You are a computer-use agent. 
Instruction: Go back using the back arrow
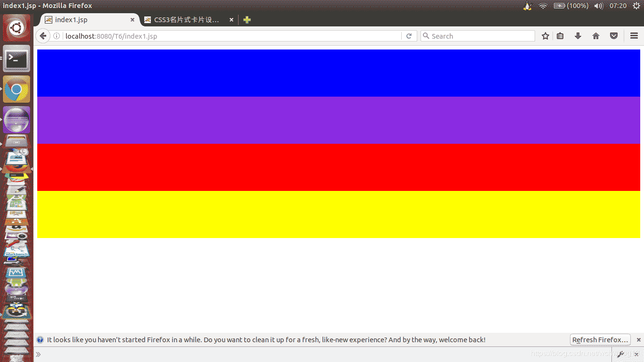pos(43,36)
